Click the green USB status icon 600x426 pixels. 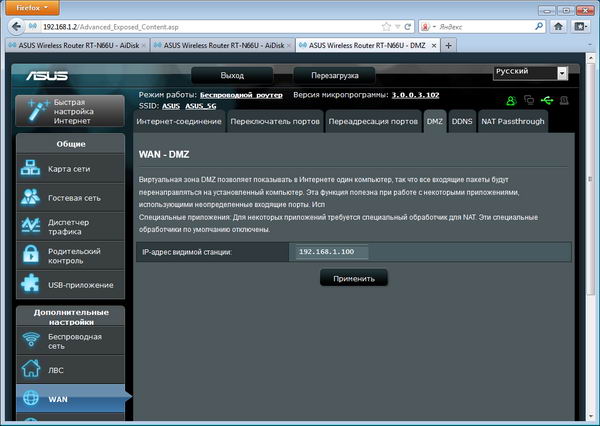pos(547,101)
